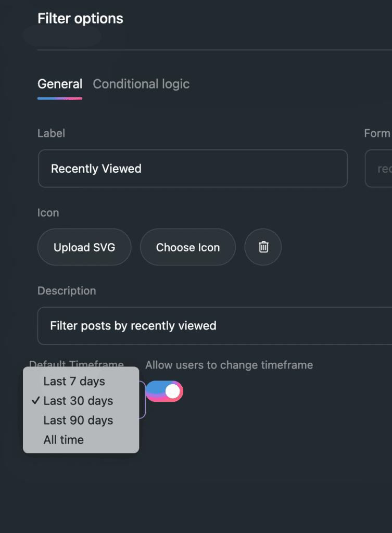Pick the Last 90 days option
Screen dimensions: 392x533
(x=78, y=421)
